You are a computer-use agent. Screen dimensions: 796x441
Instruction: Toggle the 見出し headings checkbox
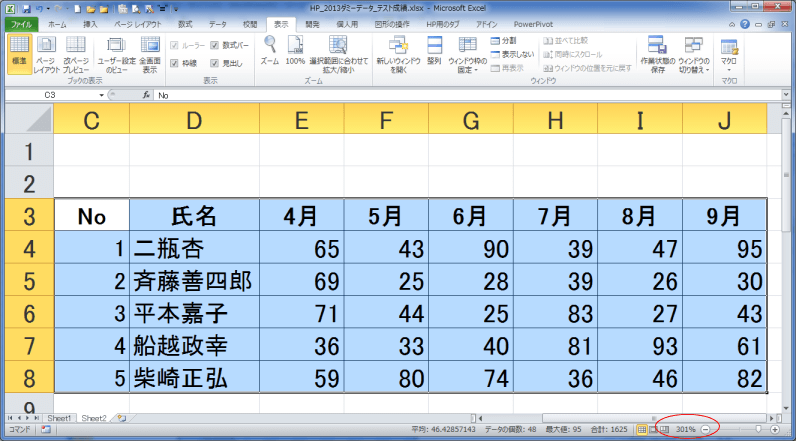[214, 63]
